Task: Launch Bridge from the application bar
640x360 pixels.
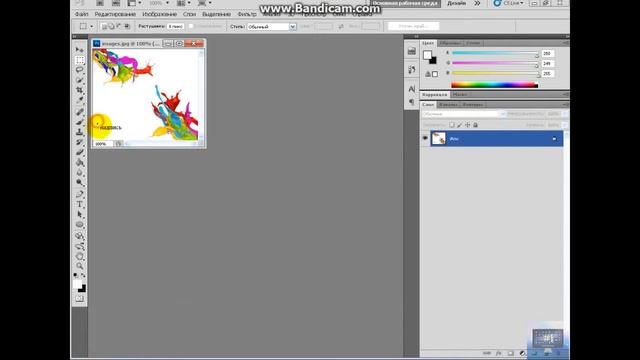Action: click(100, 3)
